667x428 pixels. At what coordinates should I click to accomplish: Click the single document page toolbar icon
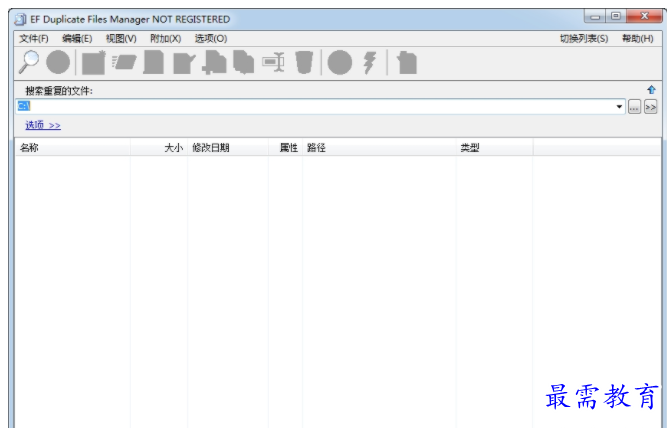click(154, 63)
